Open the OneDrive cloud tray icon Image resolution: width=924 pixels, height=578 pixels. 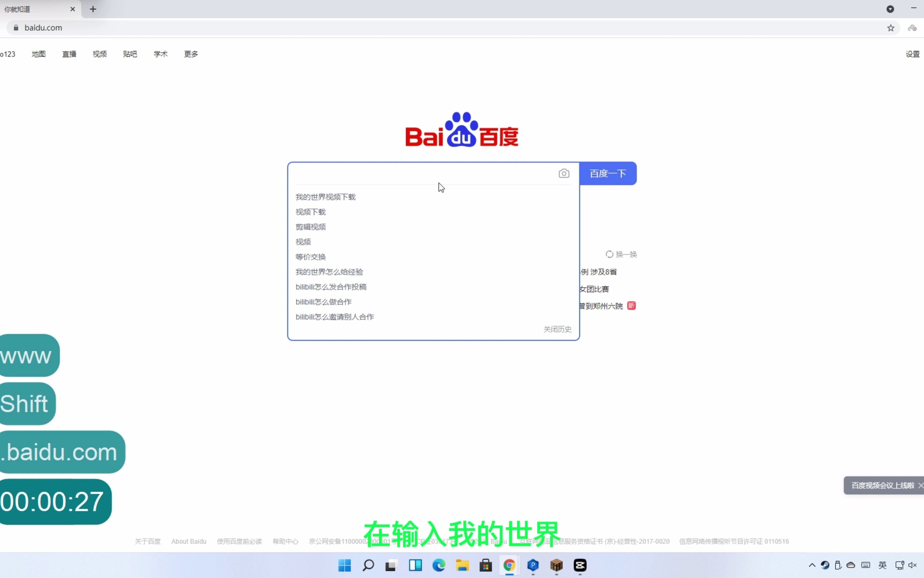point(851,565)
